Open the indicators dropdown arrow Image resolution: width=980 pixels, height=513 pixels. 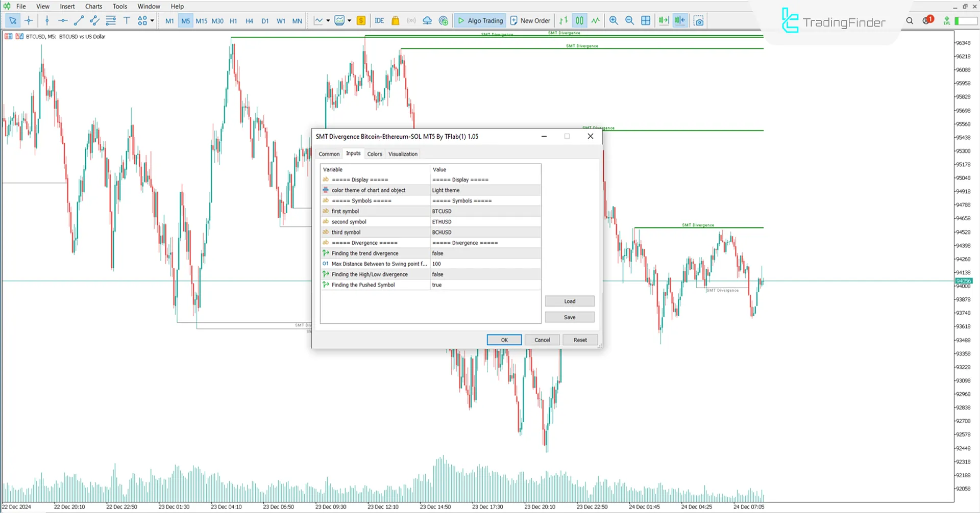[x=350, y=20]
